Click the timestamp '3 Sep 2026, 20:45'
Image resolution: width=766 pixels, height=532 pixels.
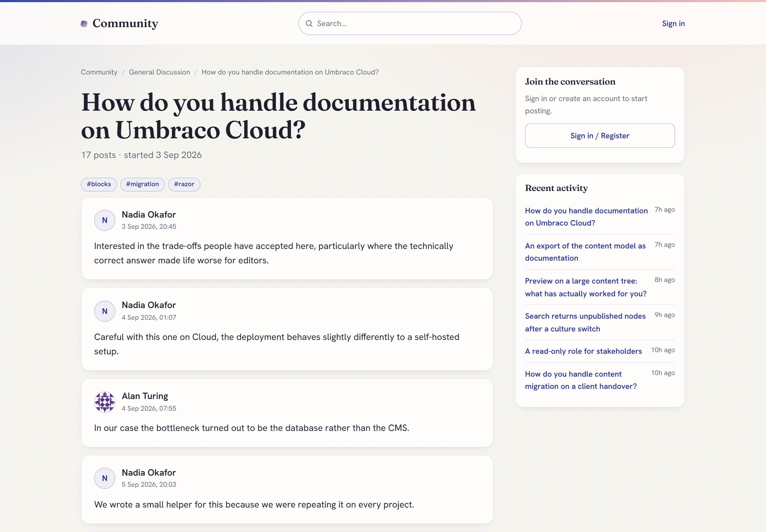click(149, 226)
